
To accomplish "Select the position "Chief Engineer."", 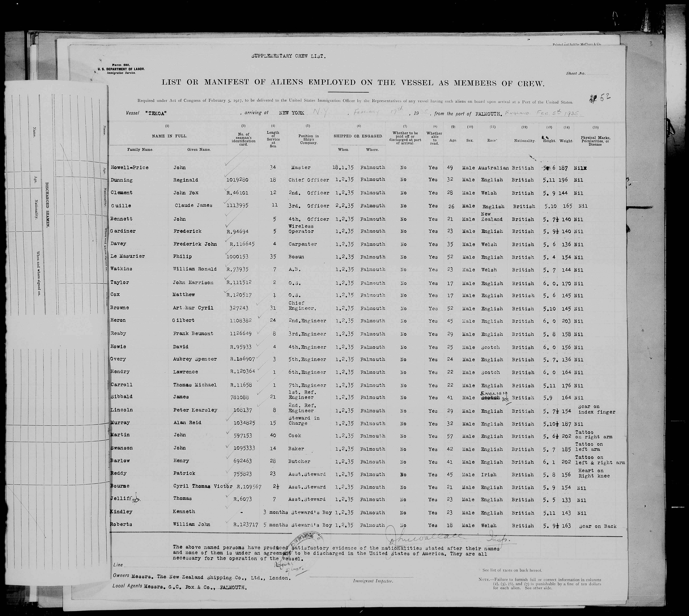I will click(x=302, y=306).
